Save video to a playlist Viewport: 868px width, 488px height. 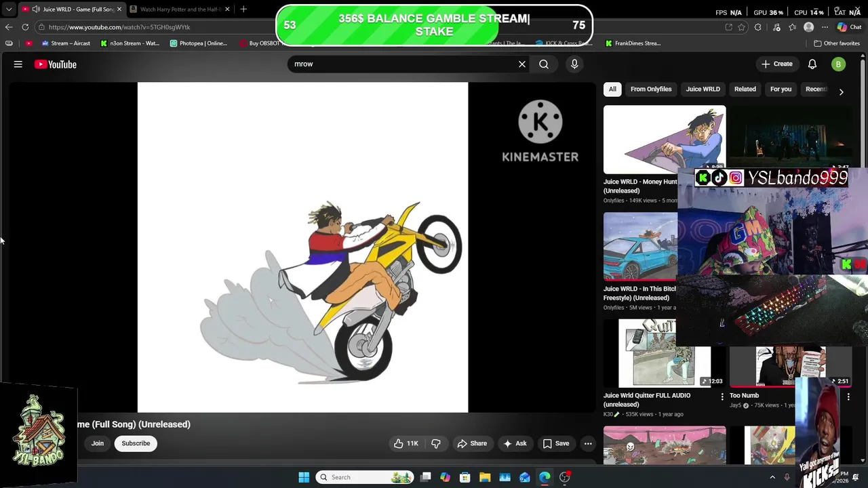556,443
